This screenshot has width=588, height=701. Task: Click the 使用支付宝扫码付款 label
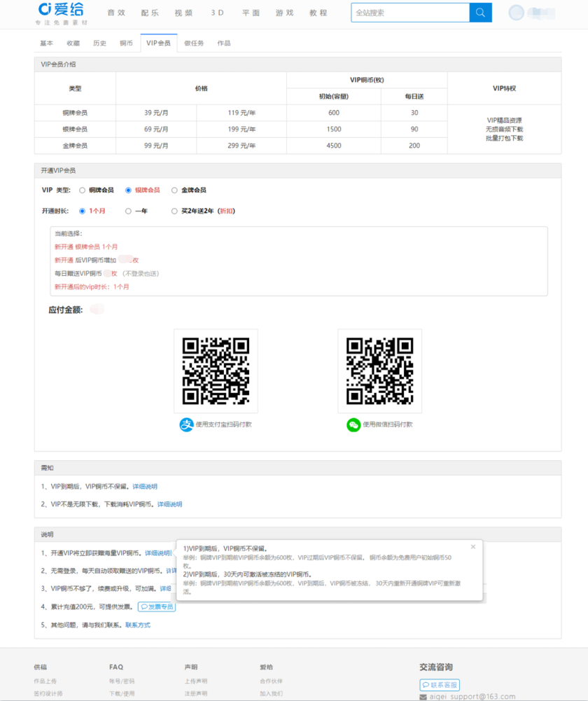[224, 424]
